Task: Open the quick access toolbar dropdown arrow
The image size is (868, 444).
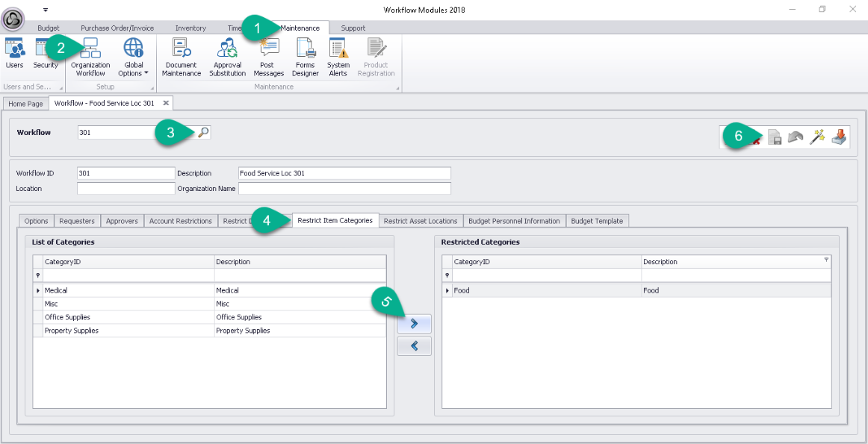Action: coord(46,10)
